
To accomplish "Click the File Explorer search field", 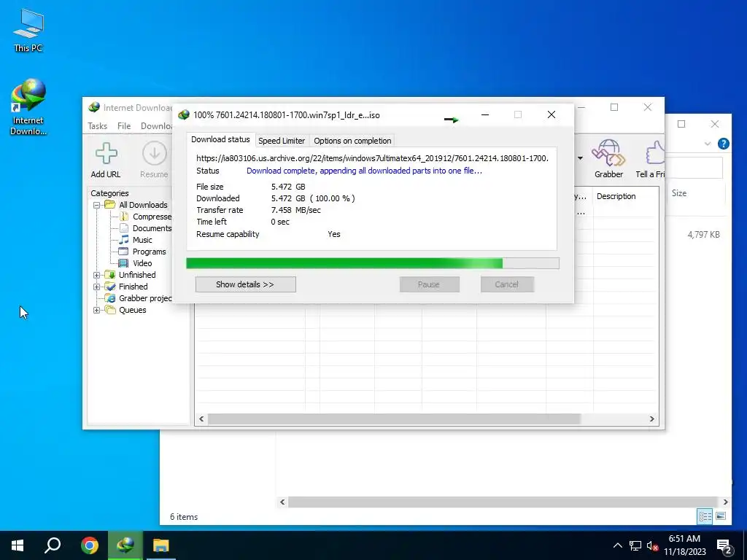I will click(x=694, y=168).
